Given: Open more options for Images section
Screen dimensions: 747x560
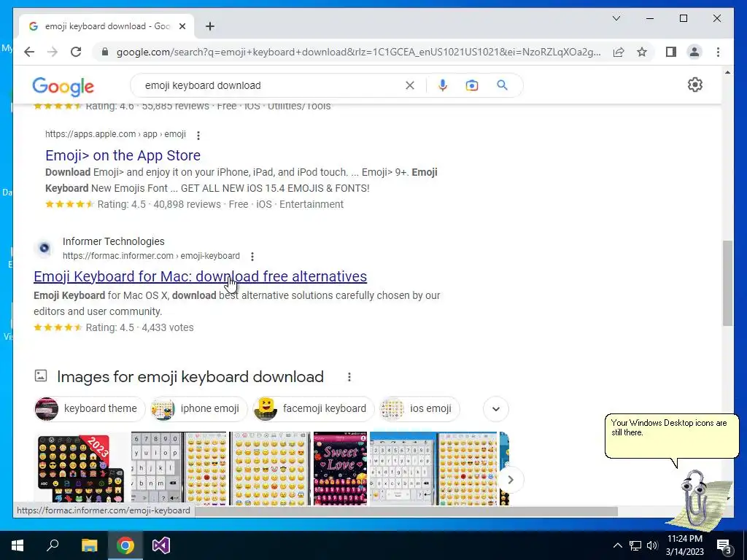Looking at the screenshot, I should 349,377.
